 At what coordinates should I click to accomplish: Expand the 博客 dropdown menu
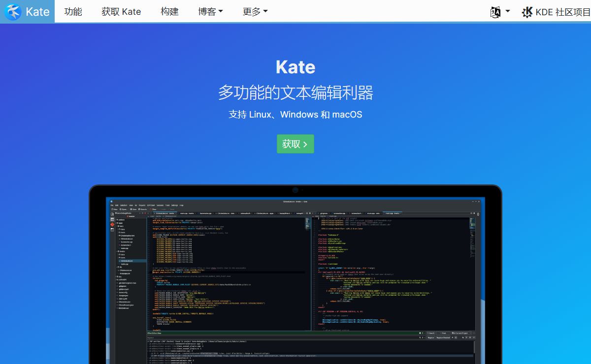coord(211,11)
